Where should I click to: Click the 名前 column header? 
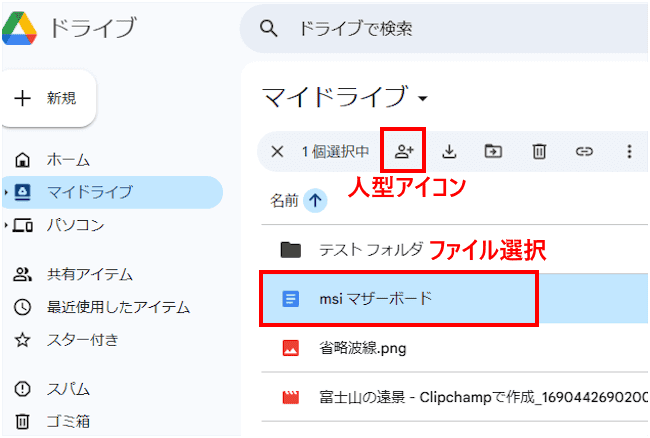click(x=284, y=201)
